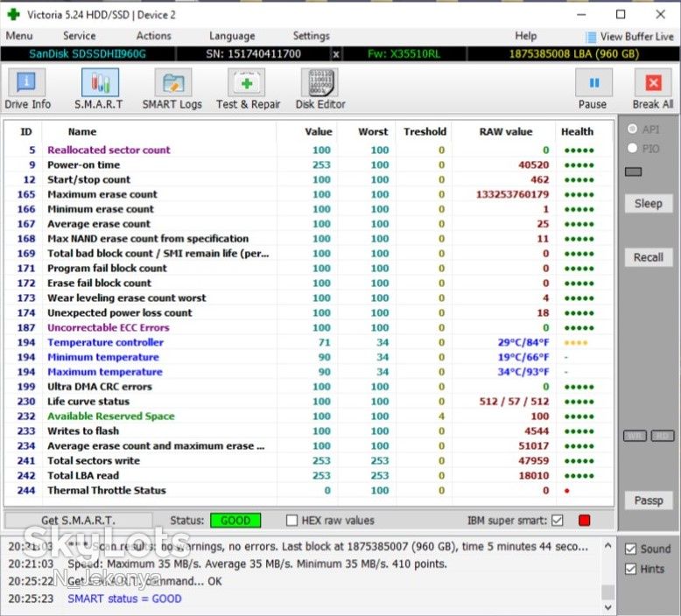Screen dimensions: 681x616
Task: Click the Treshold column header
Action: (x=425, y=131)
